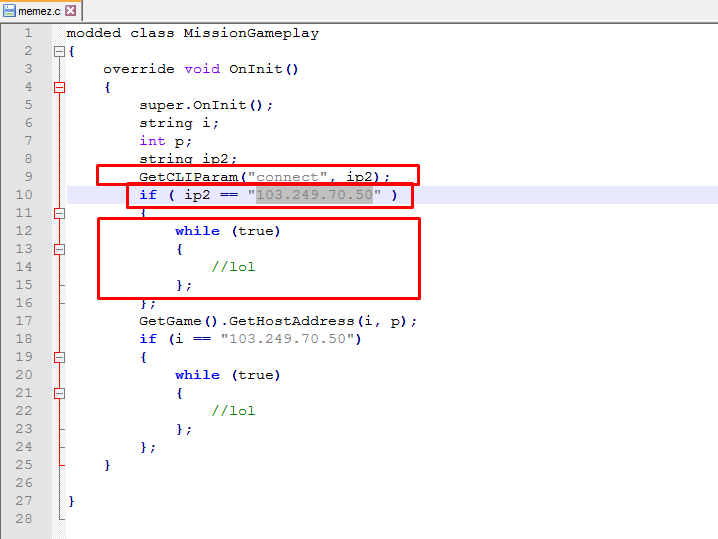Image resolution: width=718 pixels, height=539 pixels.
Task: Click line number 17 in the margin
Action: coord(24,321)
